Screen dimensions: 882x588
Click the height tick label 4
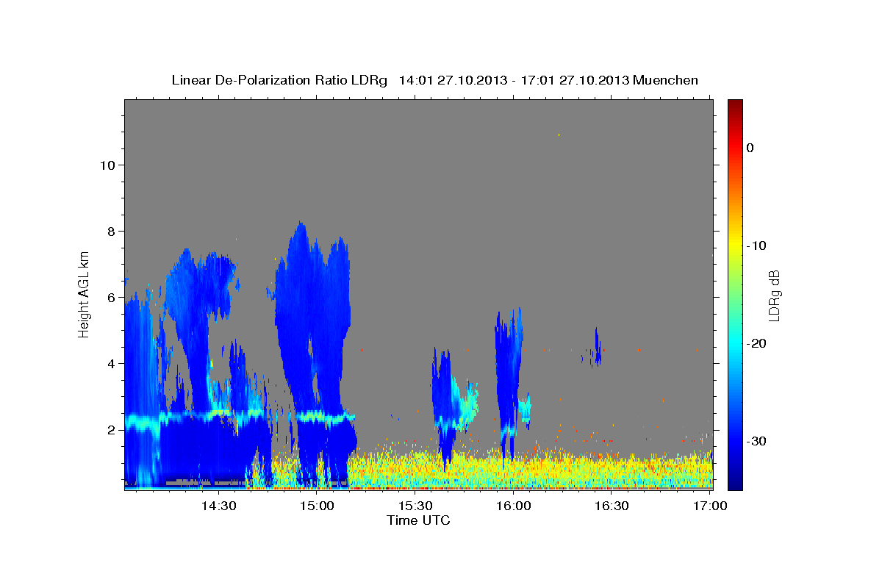110,363
